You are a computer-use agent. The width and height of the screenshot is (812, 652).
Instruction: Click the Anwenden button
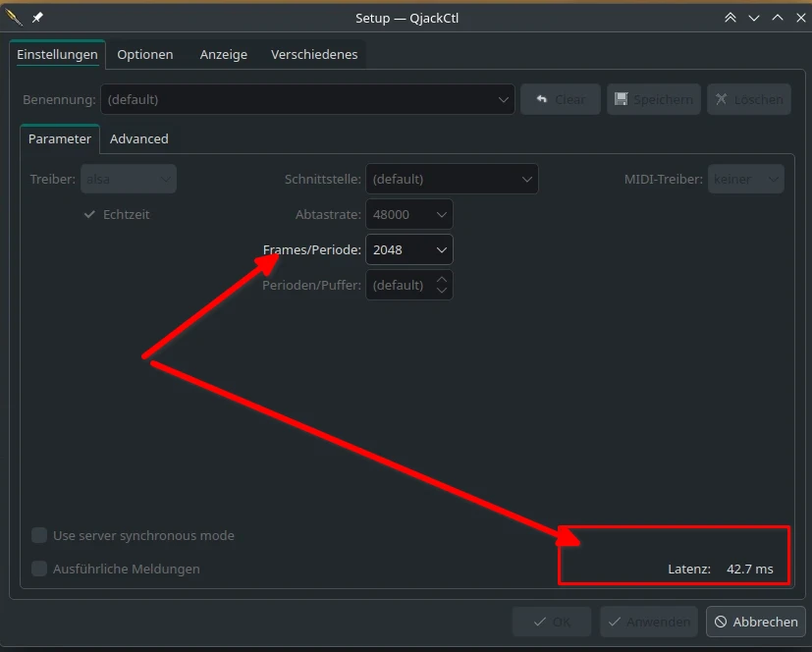[x=649, y=622]
